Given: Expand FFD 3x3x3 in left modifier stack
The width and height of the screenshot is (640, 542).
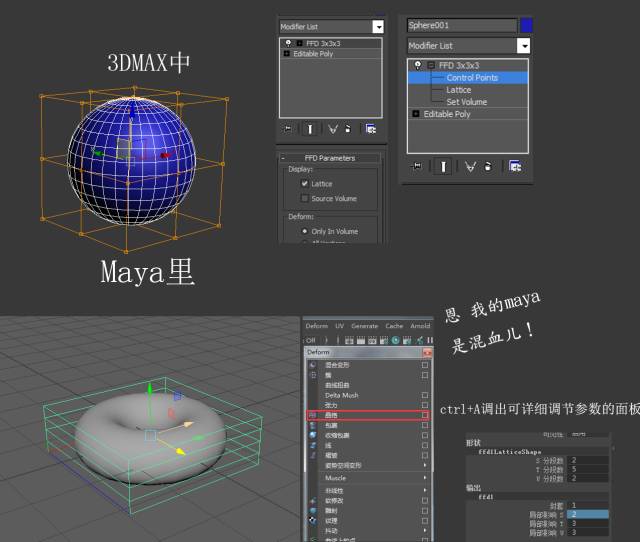Looking at the screenshot, I should pyautogui.click(x=300, y=43).
